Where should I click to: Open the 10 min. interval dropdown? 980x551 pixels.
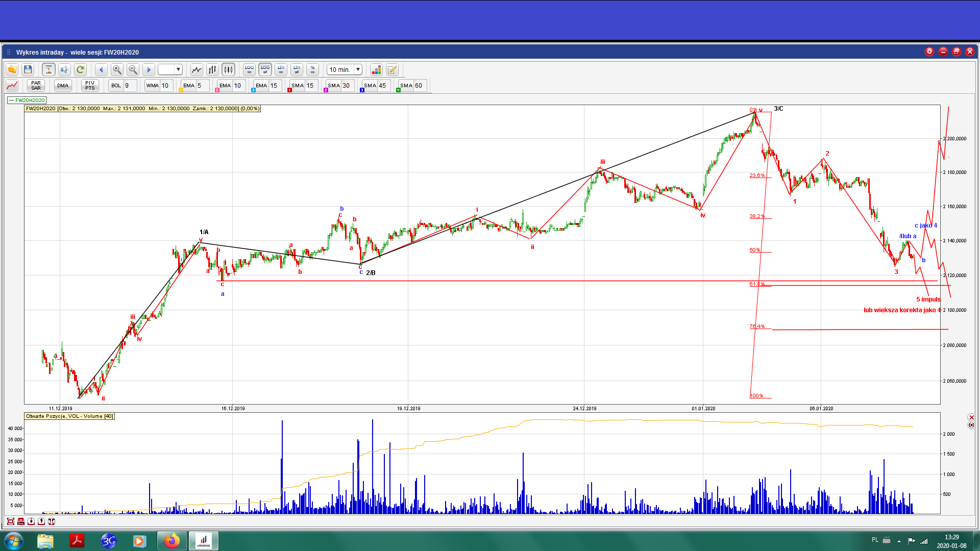pos(358,69)
